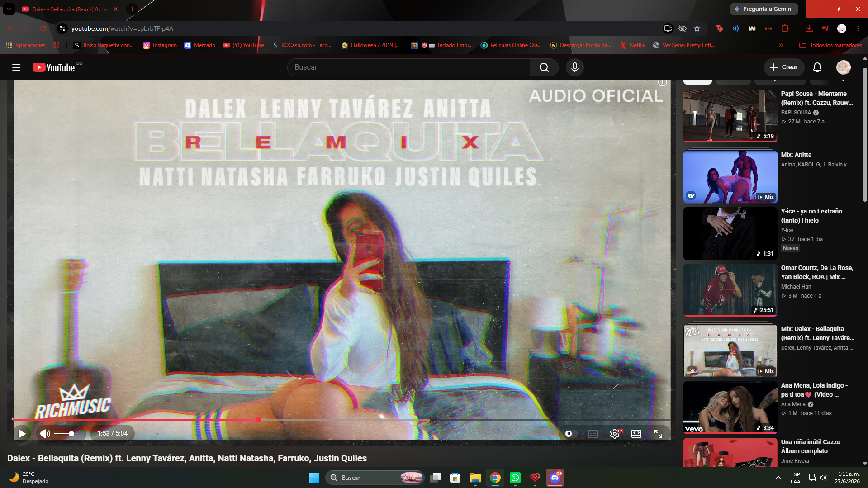Adjust the video volume slider
Screen dimensions: 868x488
64,434
